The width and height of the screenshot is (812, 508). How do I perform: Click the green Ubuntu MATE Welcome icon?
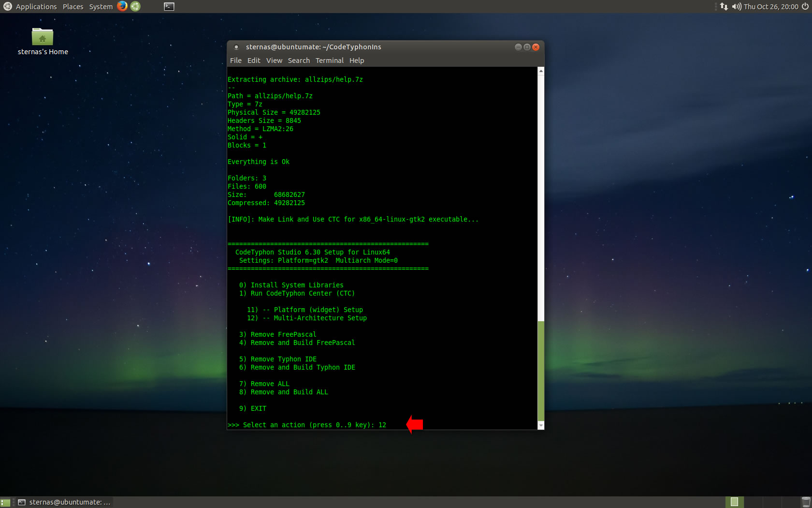tap(135, 6)
